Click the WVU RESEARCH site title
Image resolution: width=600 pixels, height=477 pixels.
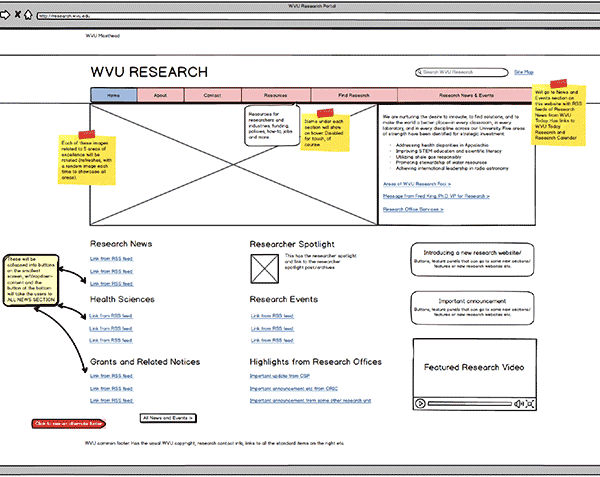coord(149,72)
